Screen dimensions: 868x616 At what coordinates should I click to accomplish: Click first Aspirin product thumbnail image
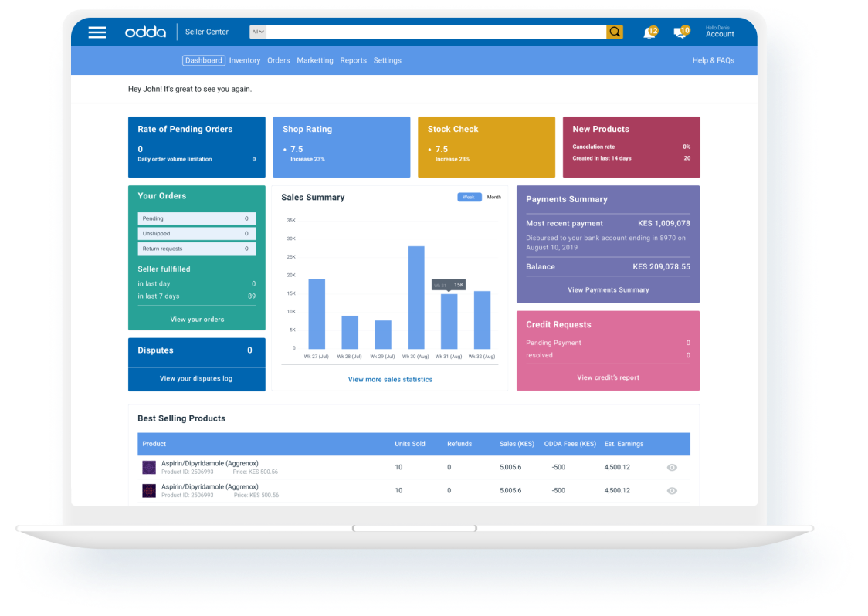[149, 467]
